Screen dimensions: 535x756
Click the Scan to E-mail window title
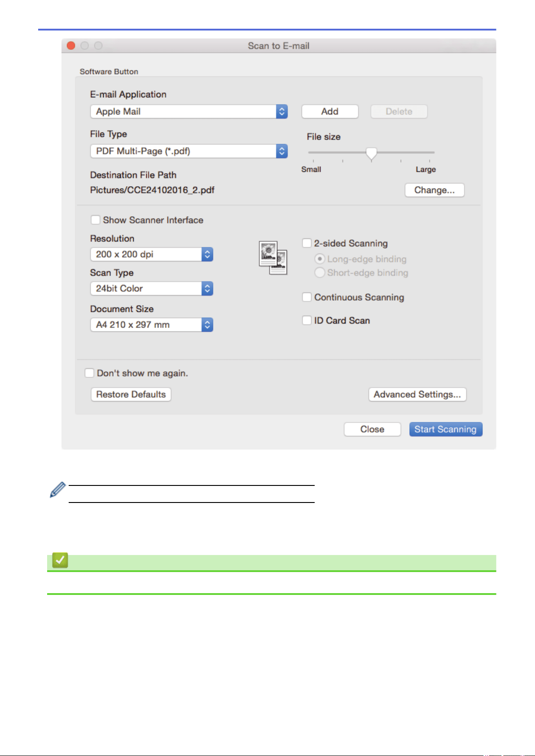(279, 46)
